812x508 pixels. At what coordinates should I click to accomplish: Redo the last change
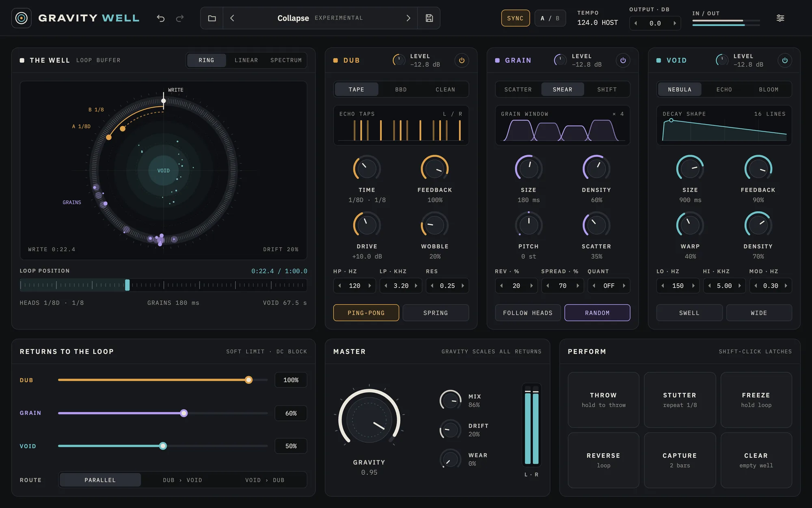(180, 18)
